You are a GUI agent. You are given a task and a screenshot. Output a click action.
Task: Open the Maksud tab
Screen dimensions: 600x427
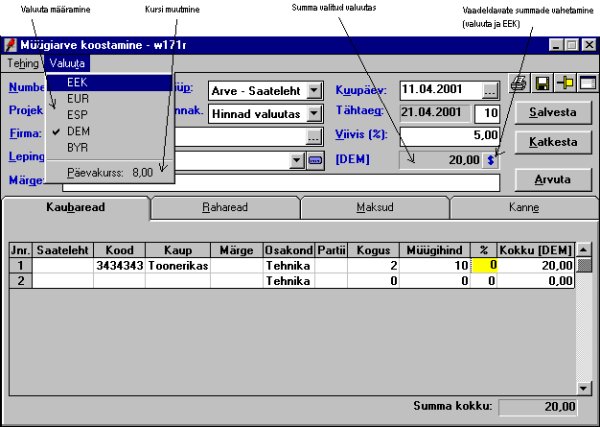pyautogui.click(x=374, y=207)
